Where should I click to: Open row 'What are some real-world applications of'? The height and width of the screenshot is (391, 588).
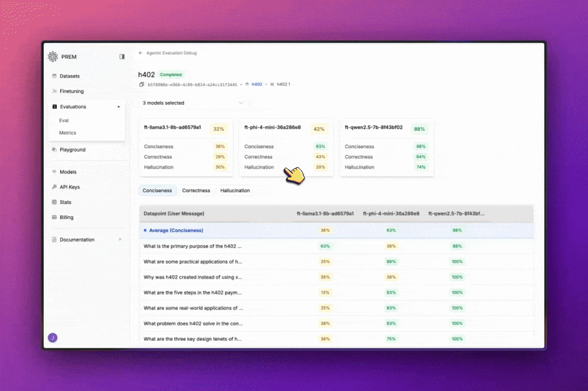pyautogui.click(x=337, y=308)
